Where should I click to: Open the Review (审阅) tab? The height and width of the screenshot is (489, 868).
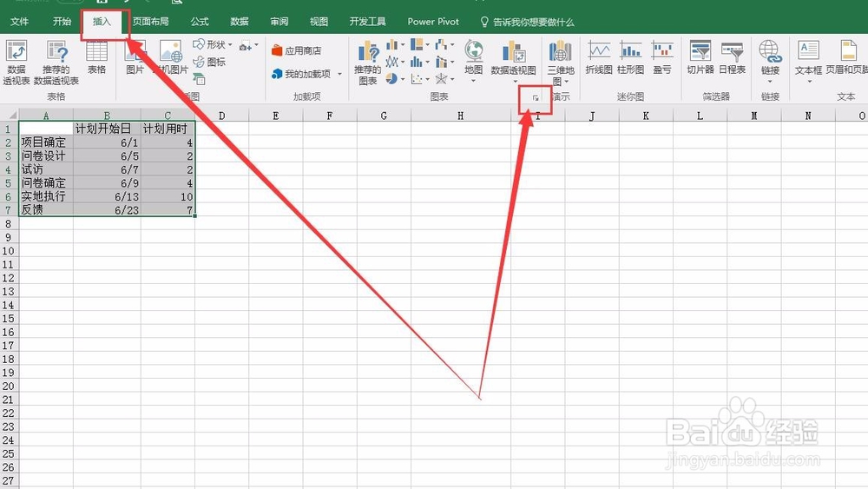click(279, 22)
